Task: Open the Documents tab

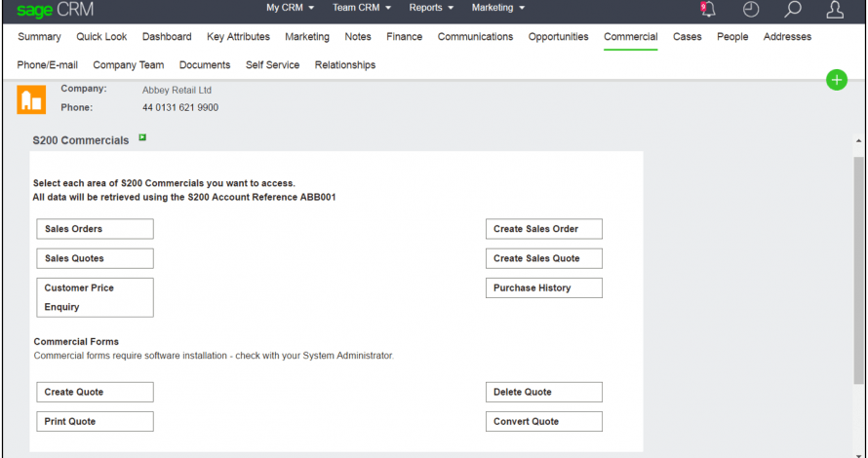Action: click(x=204, y=64)
